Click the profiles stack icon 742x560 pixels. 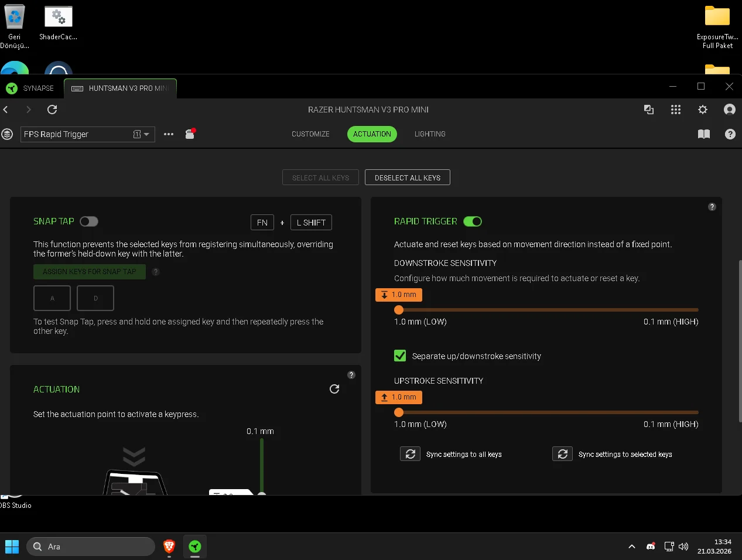point(7,134)
